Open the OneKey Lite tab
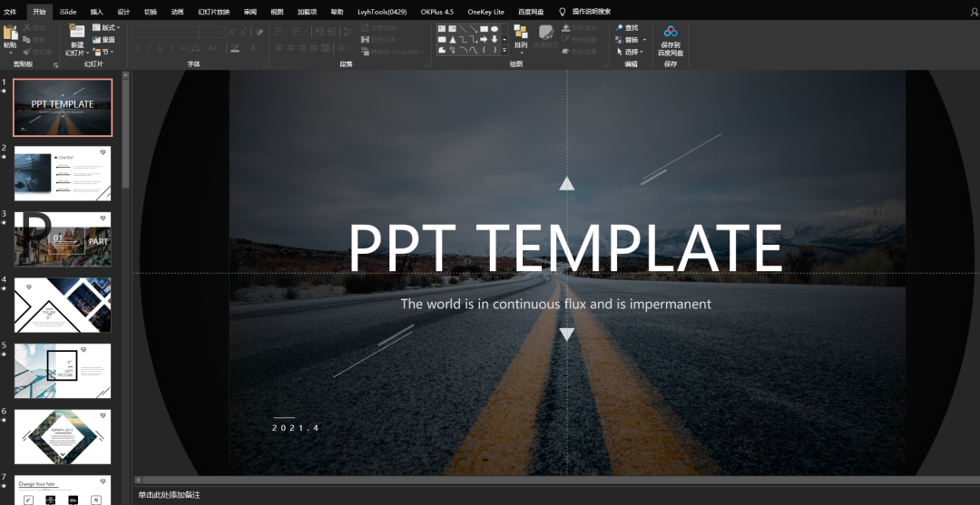Screen dimensions: 980x505 pyautogui.click(x=485, y=11)
